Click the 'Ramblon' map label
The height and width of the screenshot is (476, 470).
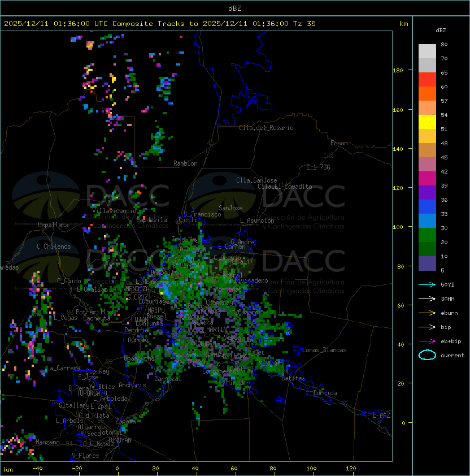[185, 163]
